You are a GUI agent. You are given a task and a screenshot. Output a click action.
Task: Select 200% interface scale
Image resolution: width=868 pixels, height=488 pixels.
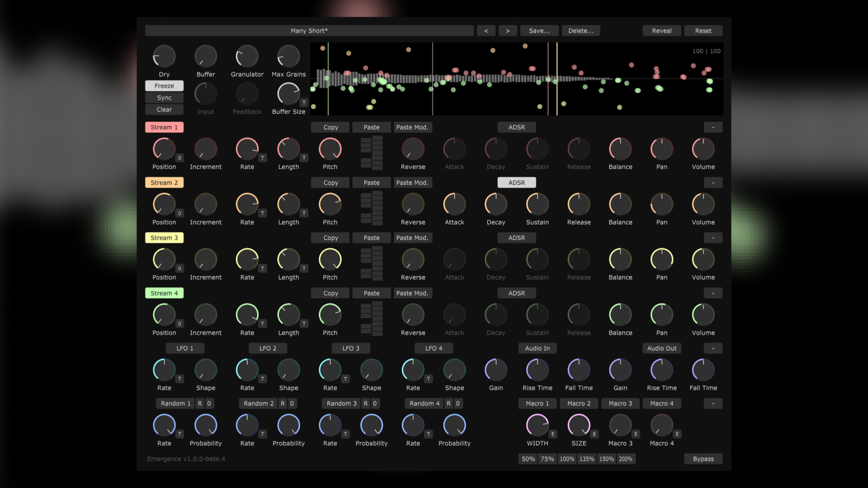pos(626,459)
